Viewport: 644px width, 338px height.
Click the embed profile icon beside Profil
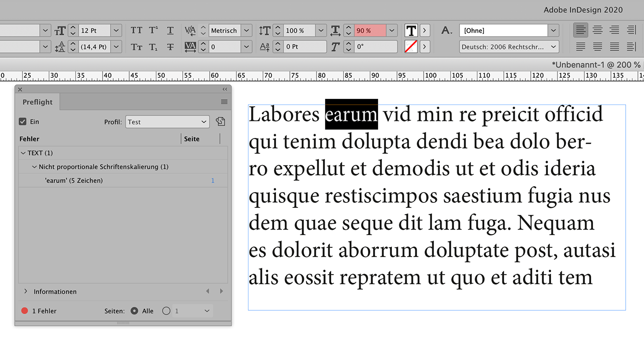[x=220, y=122]
